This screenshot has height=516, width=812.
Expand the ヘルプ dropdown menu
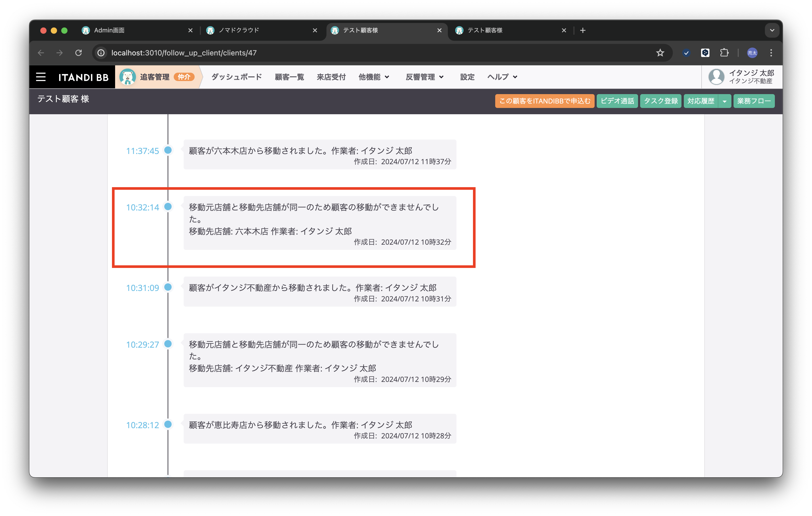point(502,77)
